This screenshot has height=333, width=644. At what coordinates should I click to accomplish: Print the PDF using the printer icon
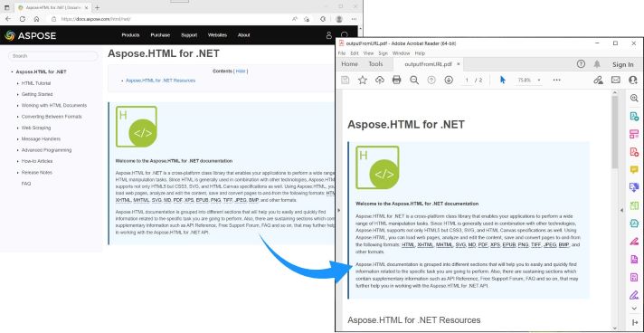point(396,81)
